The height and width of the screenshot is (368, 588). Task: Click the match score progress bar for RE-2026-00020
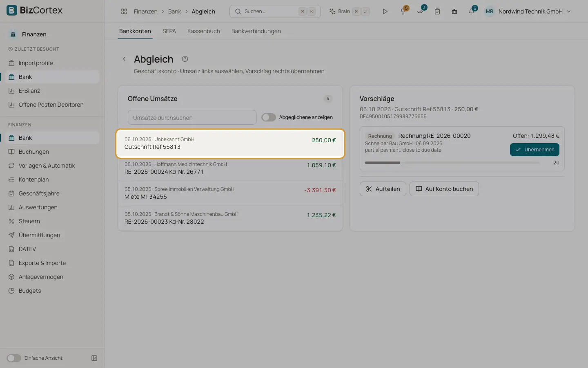pos(452,163)
